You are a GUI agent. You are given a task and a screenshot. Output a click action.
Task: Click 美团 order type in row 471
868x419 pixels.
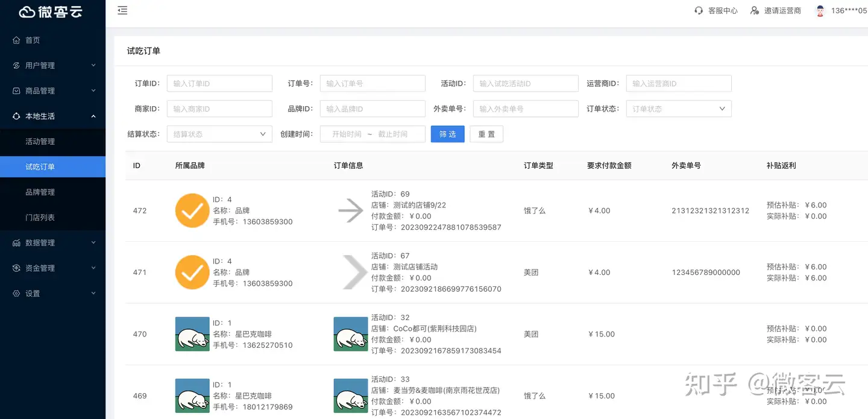[x=531, y=273]
